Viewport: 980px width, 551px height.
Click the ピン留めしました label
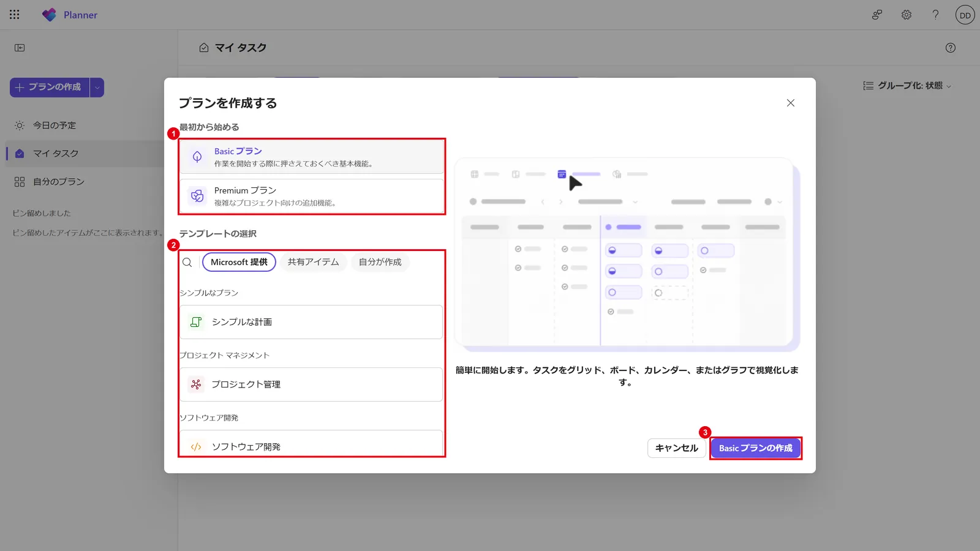coord(42,213)
